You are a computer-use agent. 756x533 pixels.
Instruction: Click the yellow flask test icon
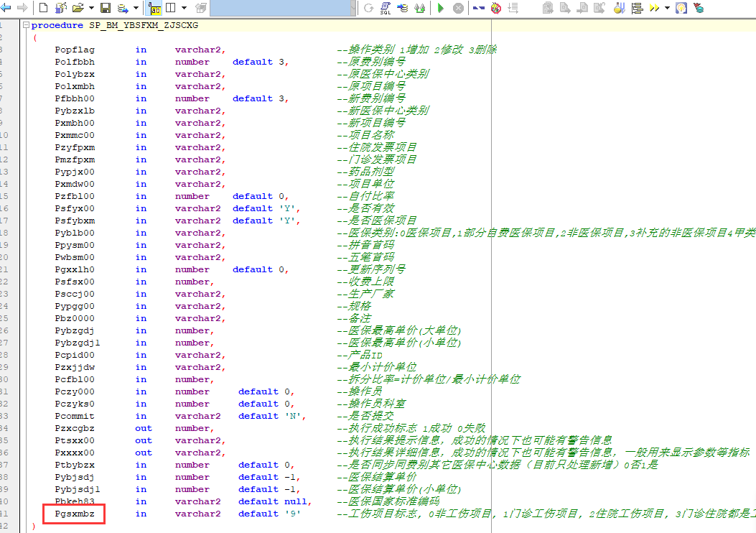pyautogui.click(x=620, y=8)
